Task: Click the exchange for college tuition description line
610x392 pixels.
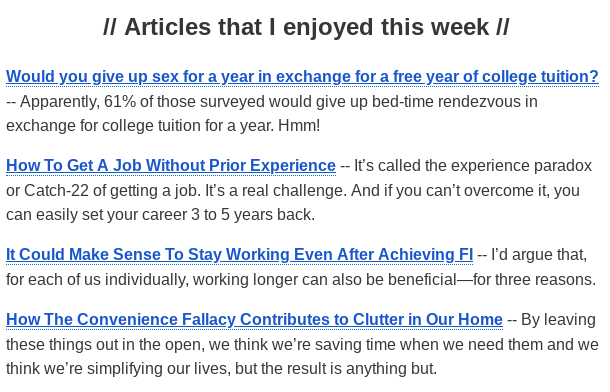Action: (x=163, y=126)
